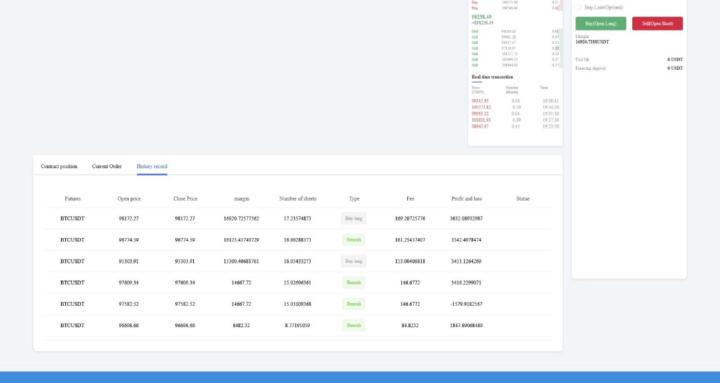This screenshot has width=720, height=383.
Task: Click the Type column header
Action: (354, 199)
